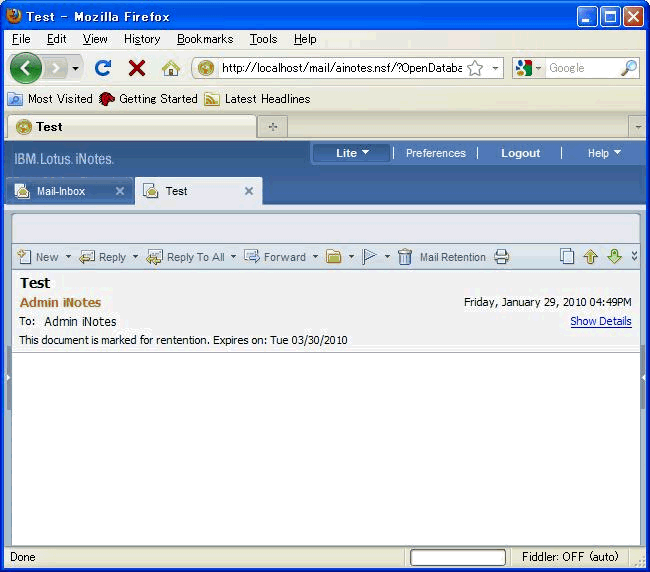Open iNotes Preferences

[436, 153]
